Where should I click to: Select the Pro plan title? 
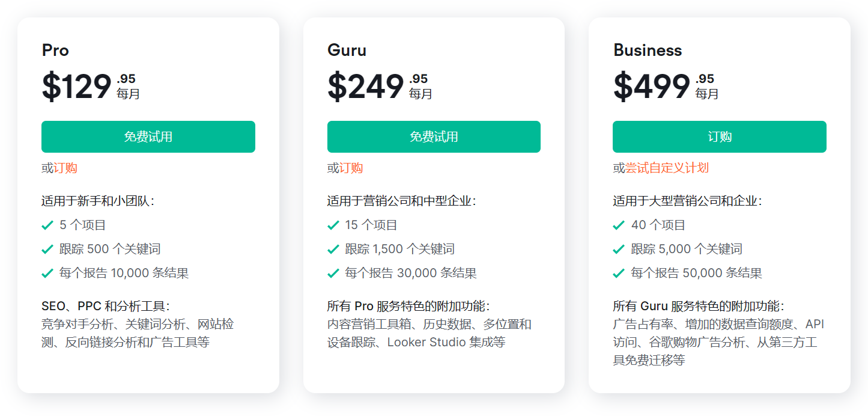click(55, 50)
